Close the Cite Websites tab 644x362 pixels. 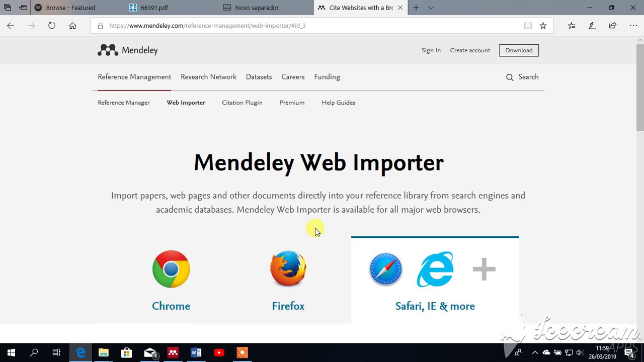pos(400,8)
